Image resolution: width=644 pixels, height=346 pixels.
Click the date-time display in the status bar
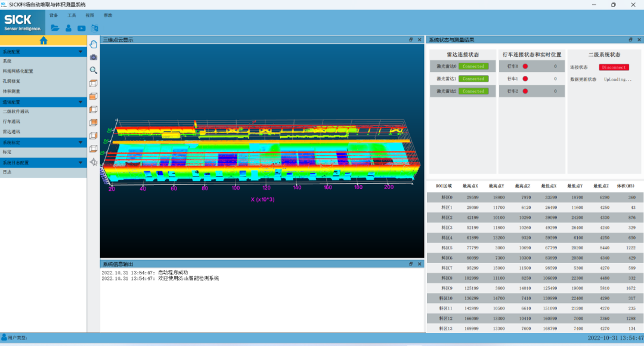(615, 338)
